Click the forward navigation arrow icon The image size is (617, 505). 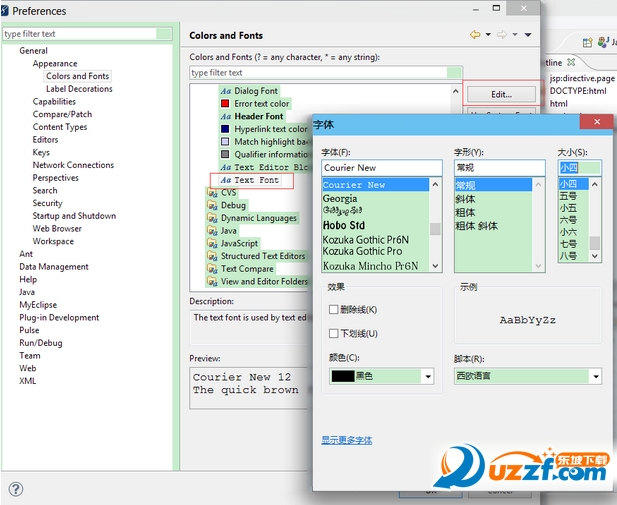502,35
